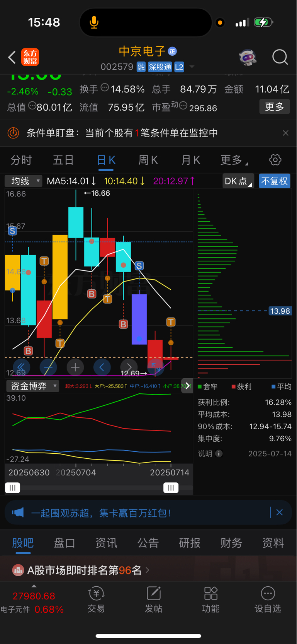Tap the 90%成本 12.94-15.74 row
Screen dimensions: 297x644
click(x=245, y=427)
